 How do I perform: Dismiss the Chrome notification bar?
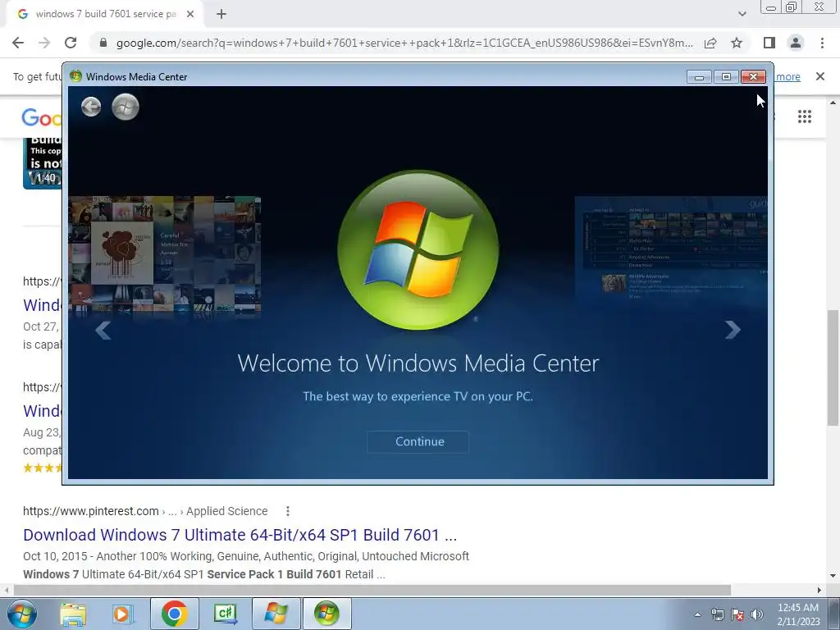pyautogui.click(x=819, y=76)
